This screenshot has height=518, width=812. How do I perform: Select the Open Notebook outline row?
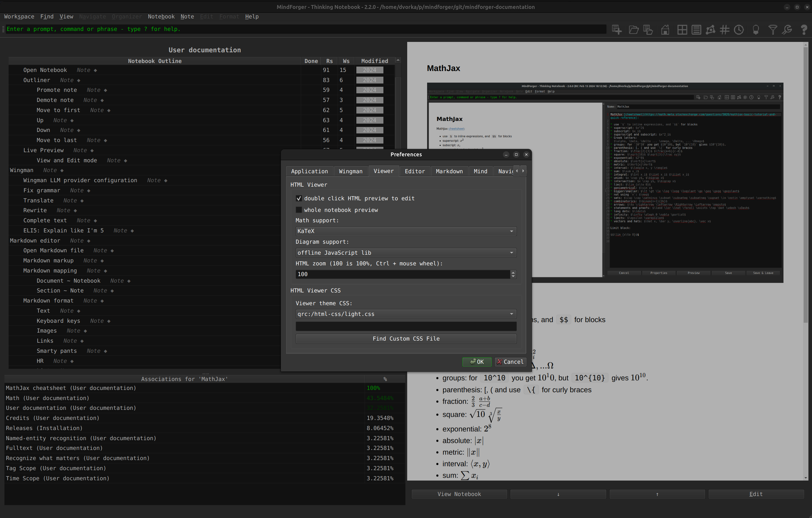[201, 70]
